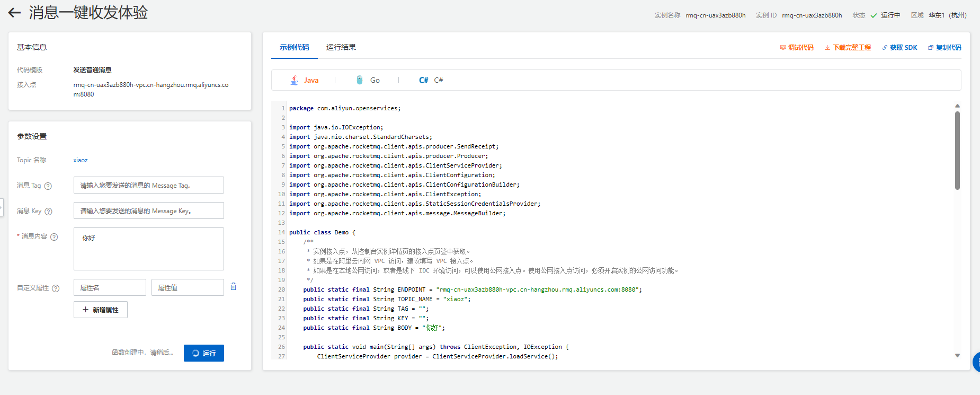Switch to the 示例代码 tab
The width and height of the screenshot is (980, 395).
click(295, 47)
